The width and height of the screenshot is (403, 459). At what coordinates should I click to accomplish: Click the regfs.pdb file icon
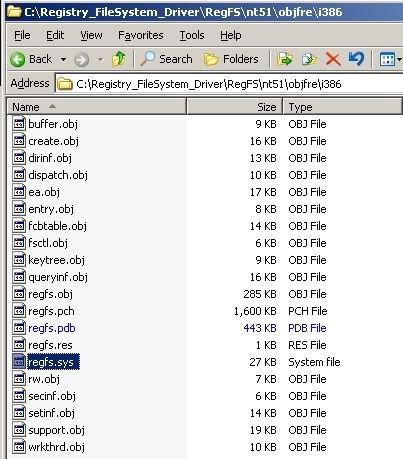(19, 328)
